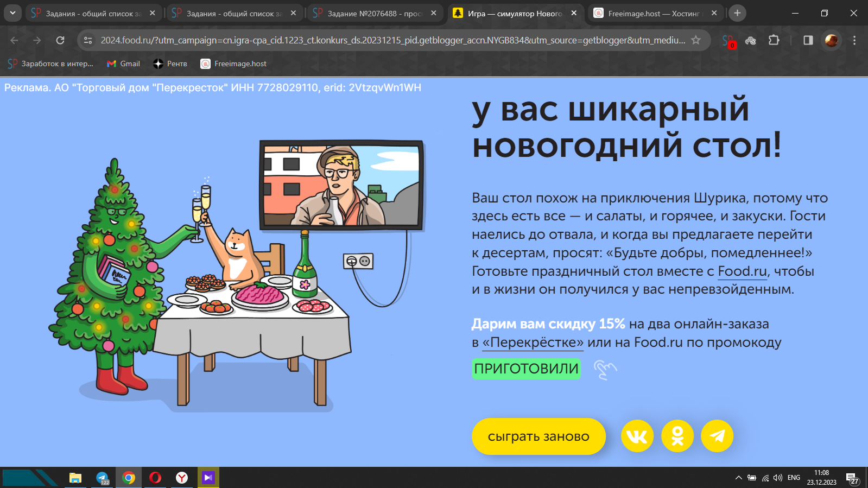Open a new tab with plus button

[737, 13]
